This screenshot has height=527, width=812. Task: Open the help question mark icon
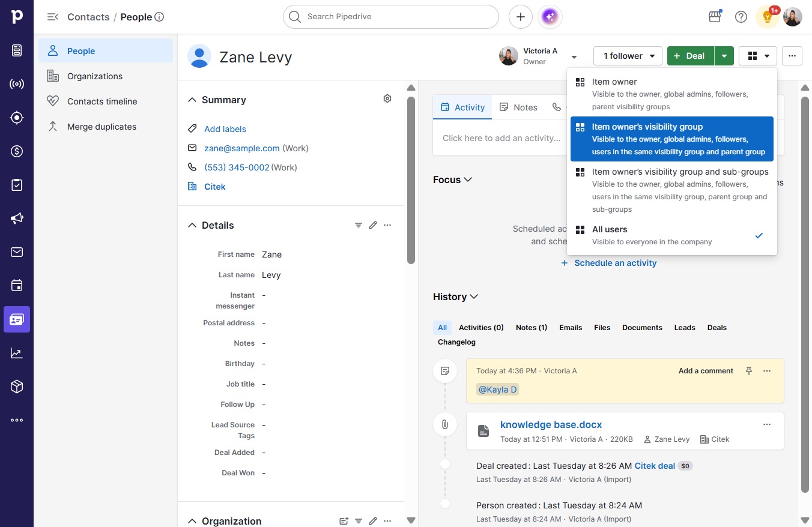click(x=741, y=17)
